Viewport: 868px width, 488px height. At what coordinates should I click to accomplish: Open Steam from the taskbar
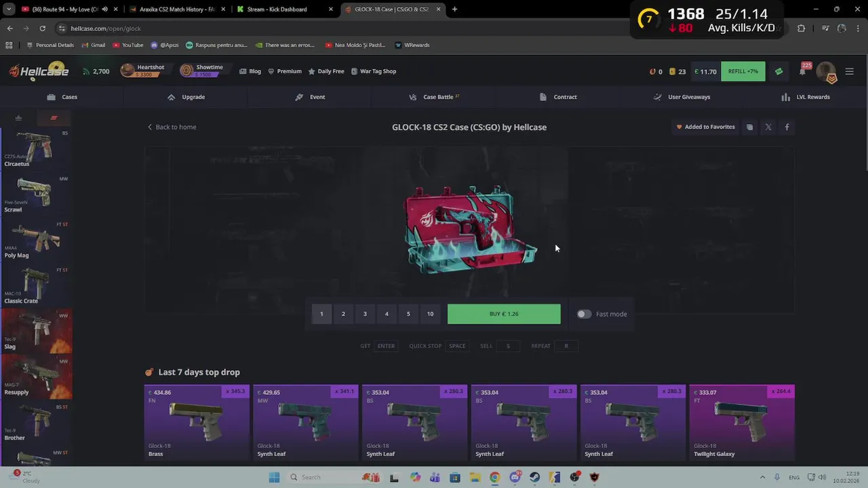coord(535,477)
